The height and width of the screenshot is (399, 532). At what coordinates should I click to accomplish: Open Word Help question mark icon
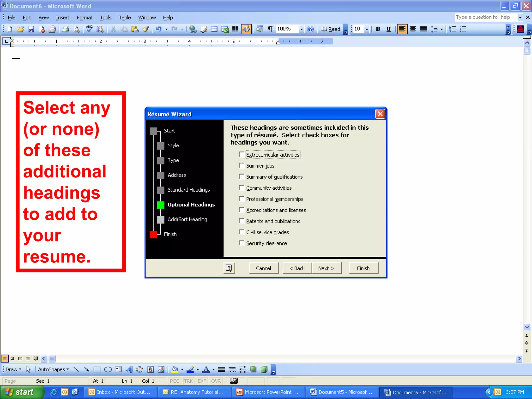tap(310, 29)
